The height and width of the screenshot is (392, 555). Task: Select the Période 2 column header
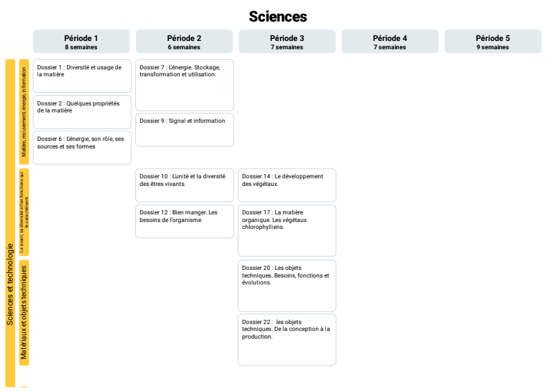pos(184,42)
